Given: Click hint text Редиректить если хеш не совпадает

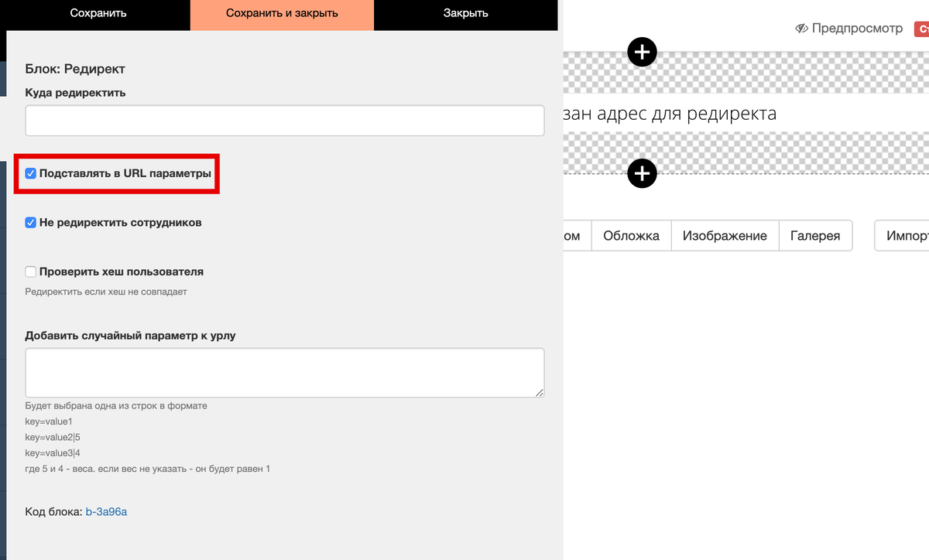Looking at the screenshot, I should point(106,292).
